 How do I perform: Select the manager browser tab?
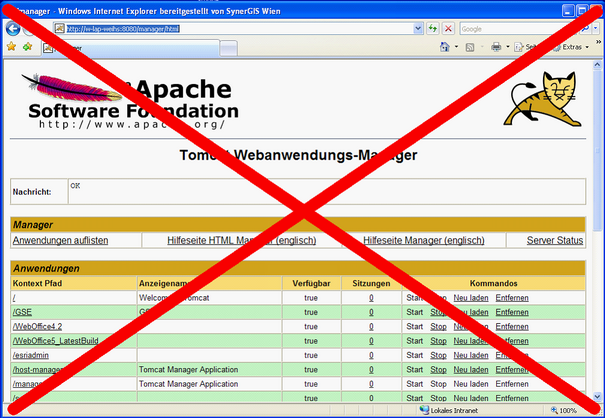click(80, 47)
